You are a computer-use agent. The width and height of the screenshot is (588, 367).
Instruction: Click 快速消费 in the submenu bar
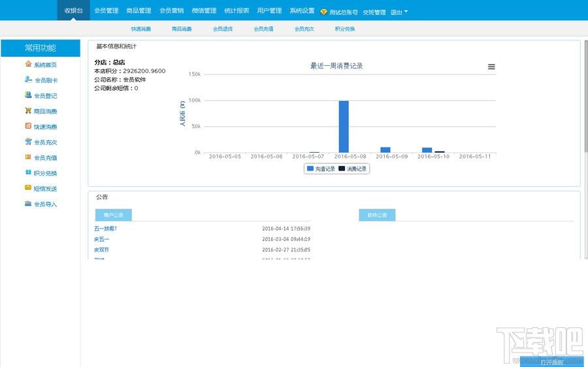(141, 29)
